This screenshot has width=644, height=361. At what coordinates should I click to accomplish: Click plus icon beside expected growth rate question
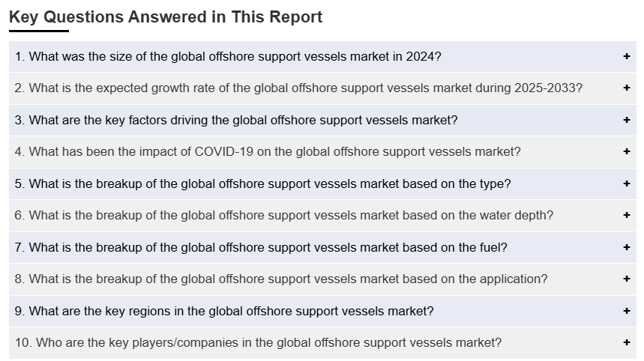pyautogui.click(x=626, y=88)
